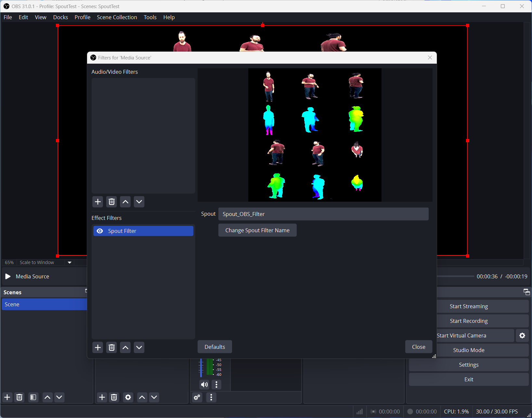Image resolution: width=532 pixels, height=418 pixels.
Task: Open the Docks menu
Action: click(60, 17)
